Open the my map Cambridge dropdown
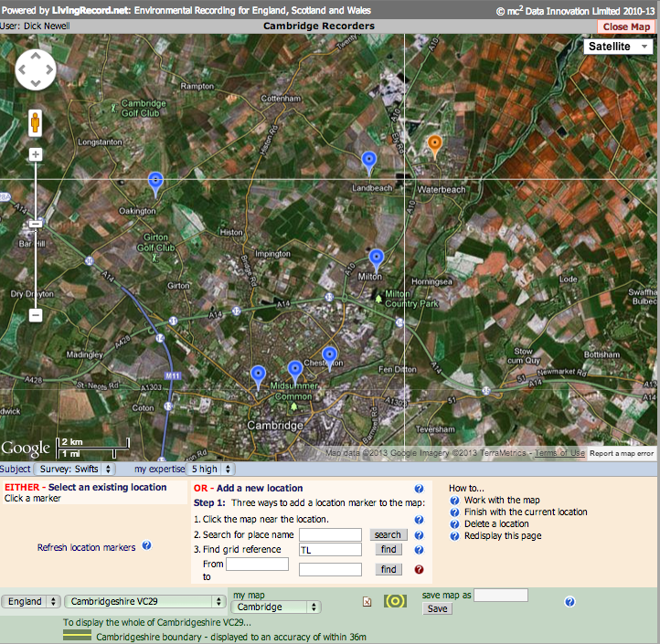660x644 pixels. tap(276, 607)
